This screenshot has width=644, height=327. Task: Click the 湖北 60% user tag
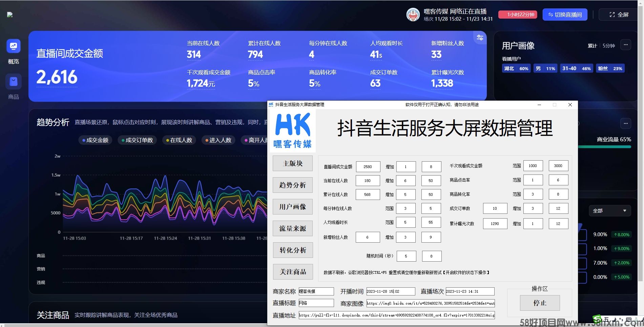pyautogui.click(x=516, y=68)
